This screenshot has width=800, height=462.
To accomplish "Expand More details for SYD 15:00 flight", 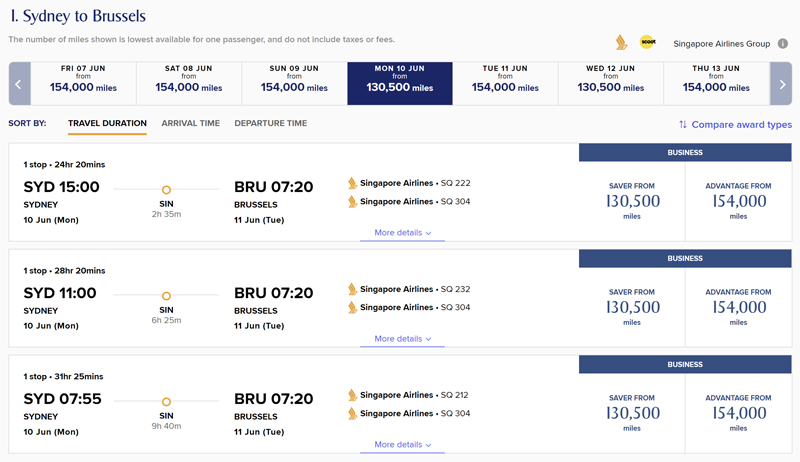I will [403, 233].
